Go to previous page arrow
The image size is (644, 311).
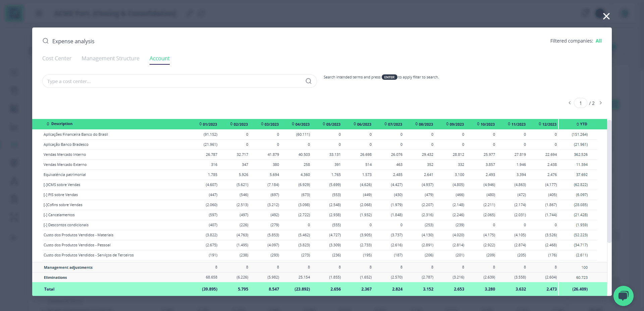[570, 103]
